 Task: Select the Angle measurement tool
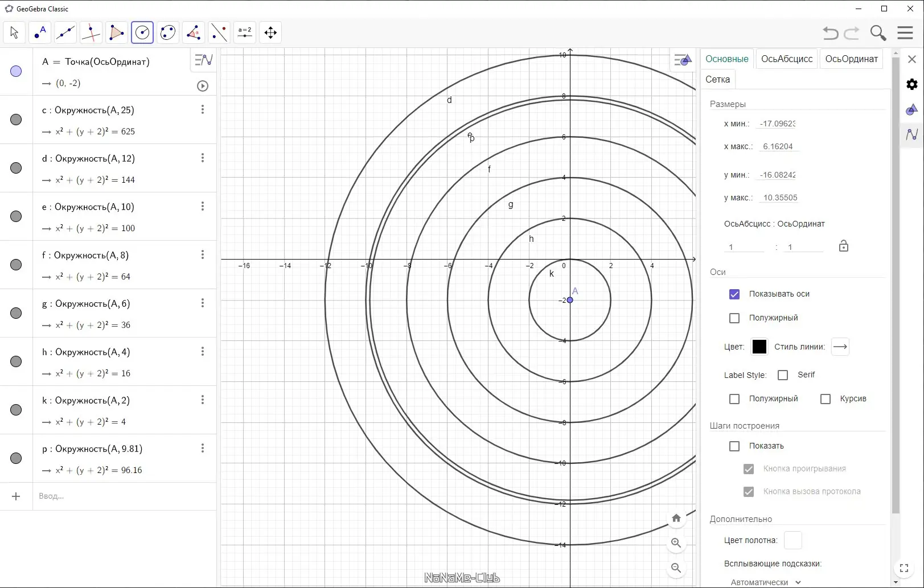coord(194,33)
